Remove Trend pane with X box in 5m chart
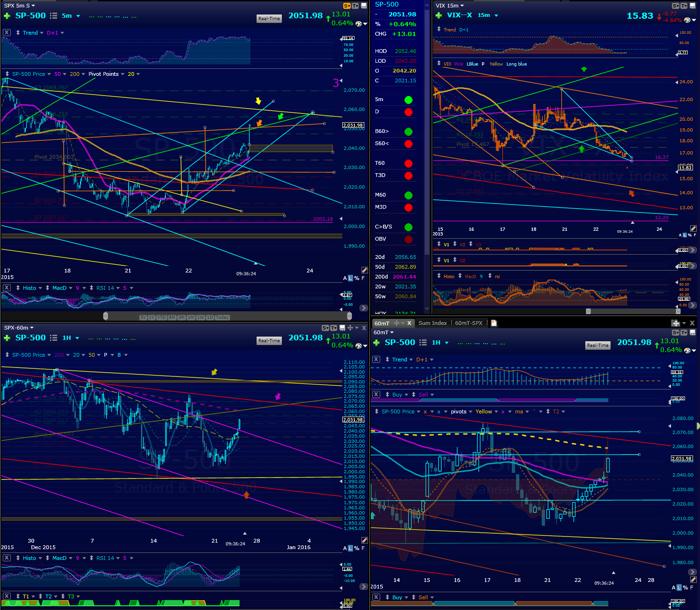The height and width of the screenshot is (610, 700). pos(7,33)
